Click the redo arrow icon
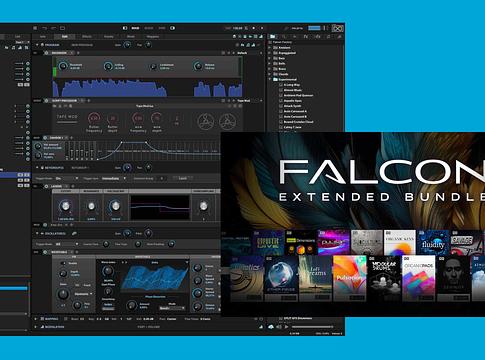Image resolution: width=485 pixels, height=360 pixels. (54, 28)
